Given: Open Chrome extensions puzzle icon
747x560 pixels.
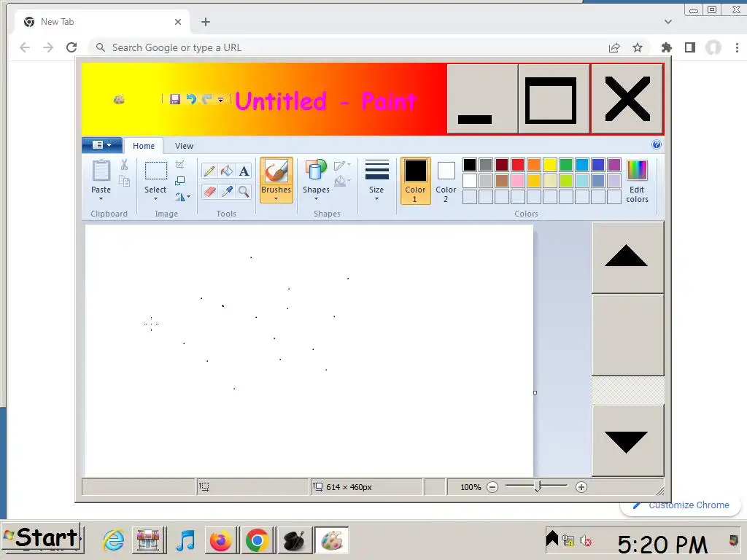Looking at the screenshot, I should tap(667, 47).
